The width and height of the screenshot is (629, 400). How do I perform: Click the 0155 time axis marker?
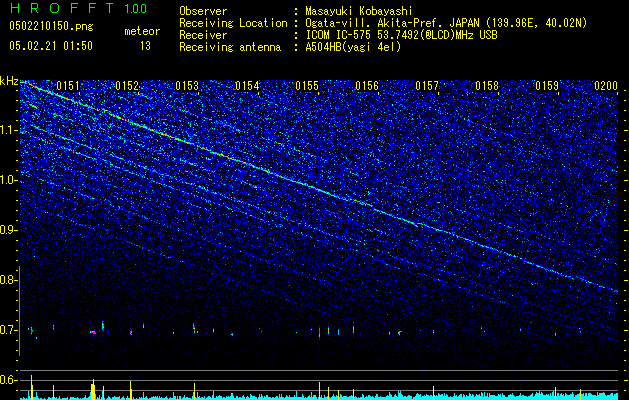pos(307,86)
